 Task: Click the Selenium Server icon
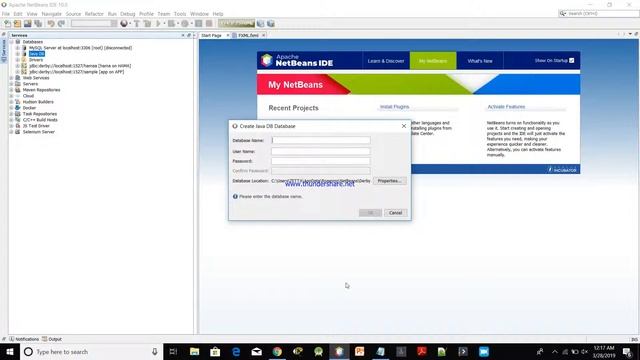(x=18, y=132)
